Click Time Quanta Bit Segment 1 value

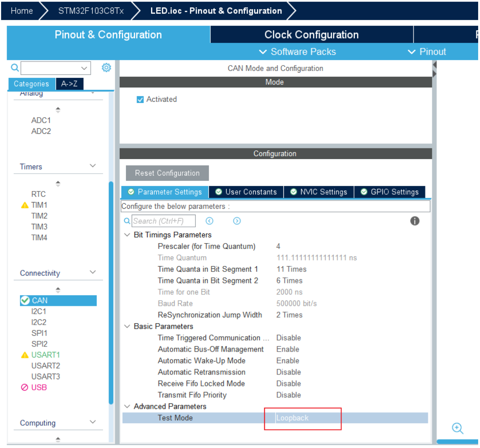click(x=291, y=269)
